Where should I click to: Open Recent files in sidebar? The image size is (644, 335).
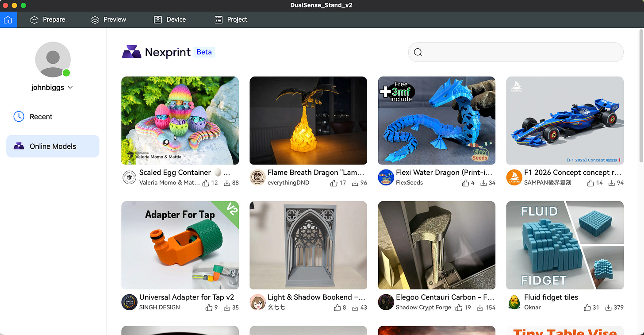click(x=53, y=117)
